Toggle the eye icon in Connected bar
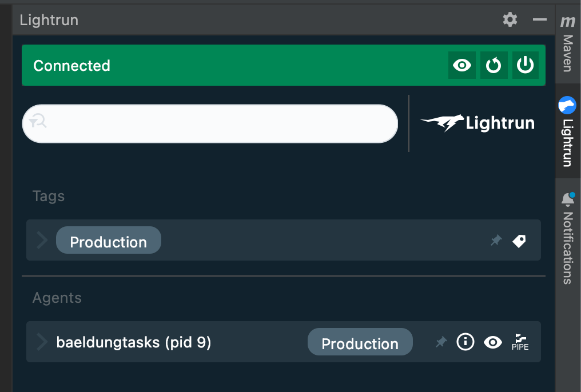 pyautogui.click(x=461, y=65)
